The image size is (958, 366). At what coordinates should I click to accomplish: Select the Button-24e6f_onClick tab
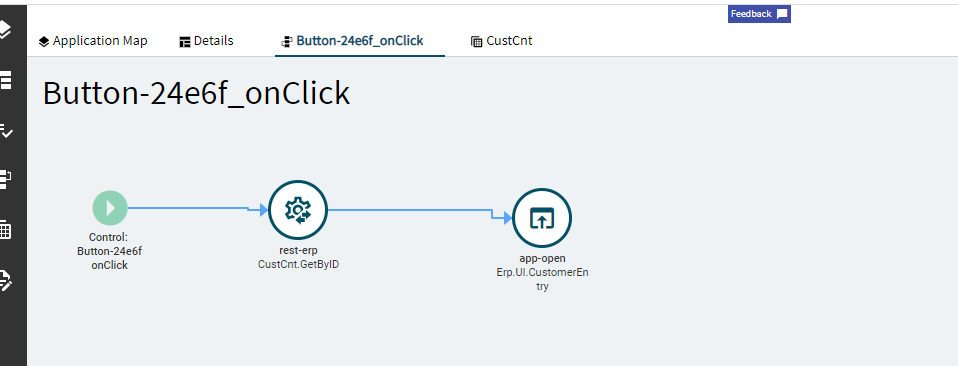click(353, 41)
